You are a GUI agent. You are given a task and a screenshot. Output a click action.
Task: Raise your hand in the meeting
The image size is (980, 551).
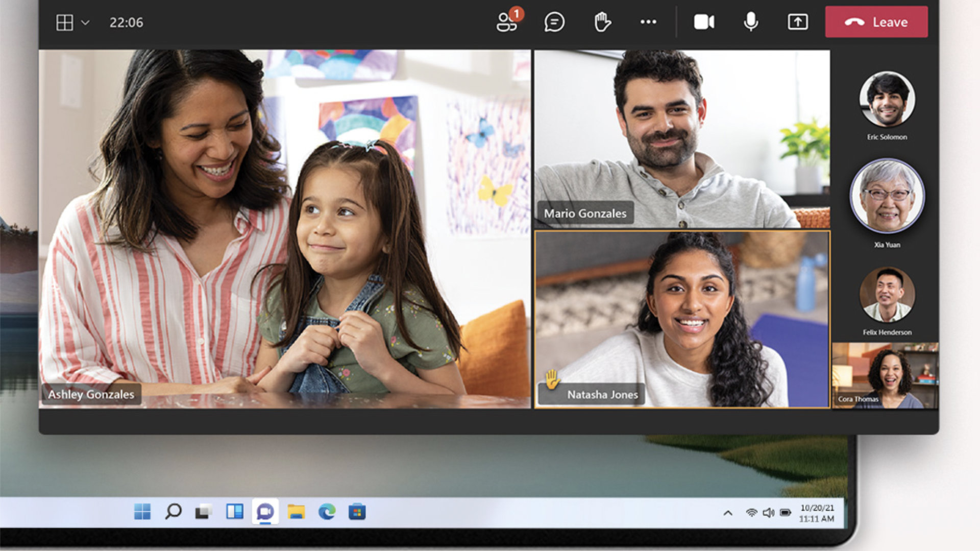602,22
